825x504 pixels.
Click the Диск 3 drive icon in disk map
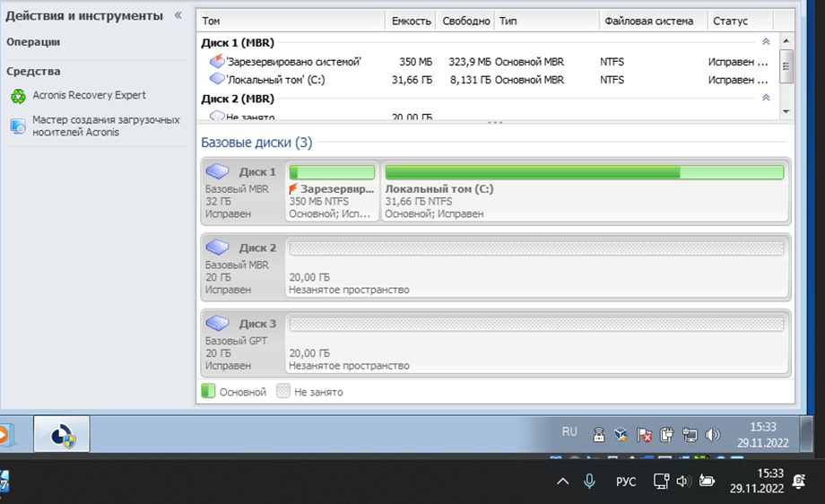pos(217,323)
